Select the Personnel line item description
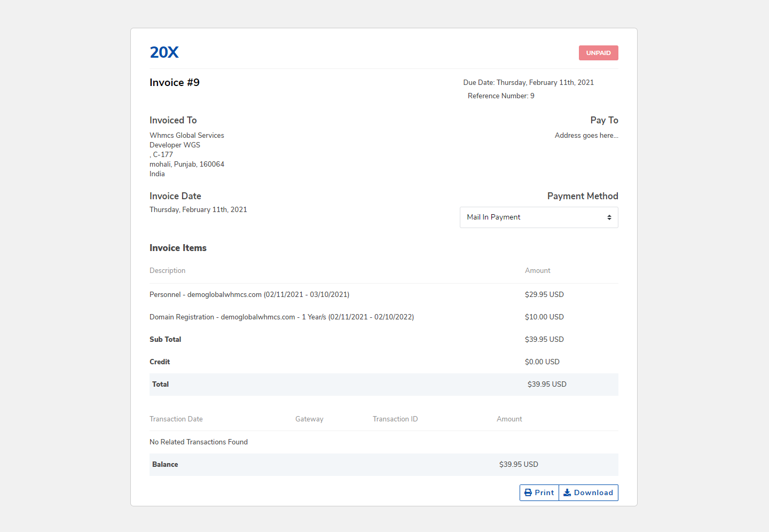769x532 pixels. click(249, 295)
